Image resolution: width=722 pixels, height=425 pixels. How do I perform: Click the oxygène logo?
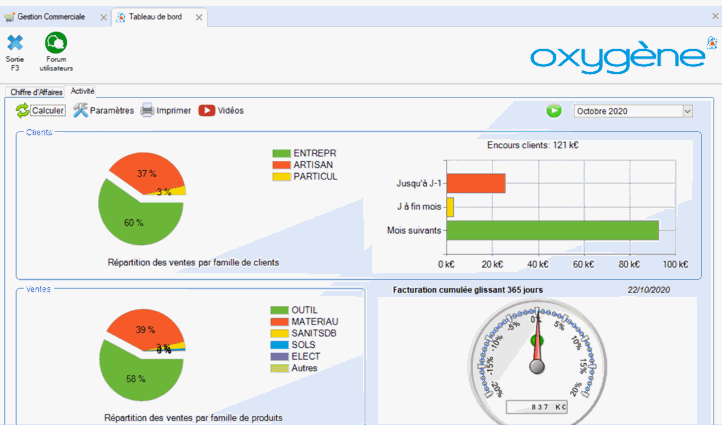[x=622, y=56]
